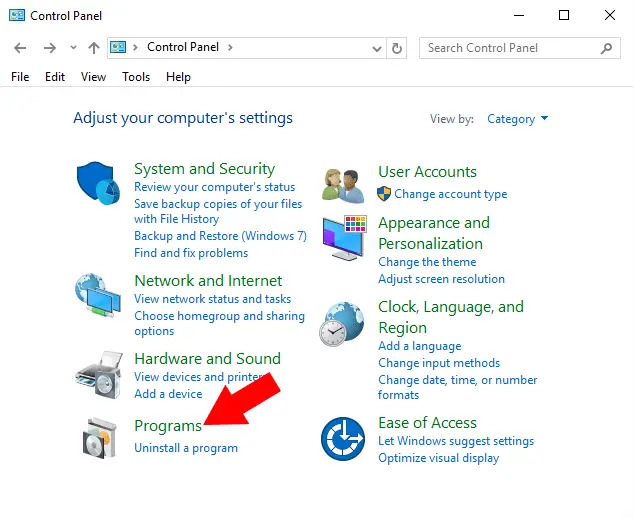This screenshot has height=517, width=634.
Task: Click Add a device link
Action: (168, 394)
